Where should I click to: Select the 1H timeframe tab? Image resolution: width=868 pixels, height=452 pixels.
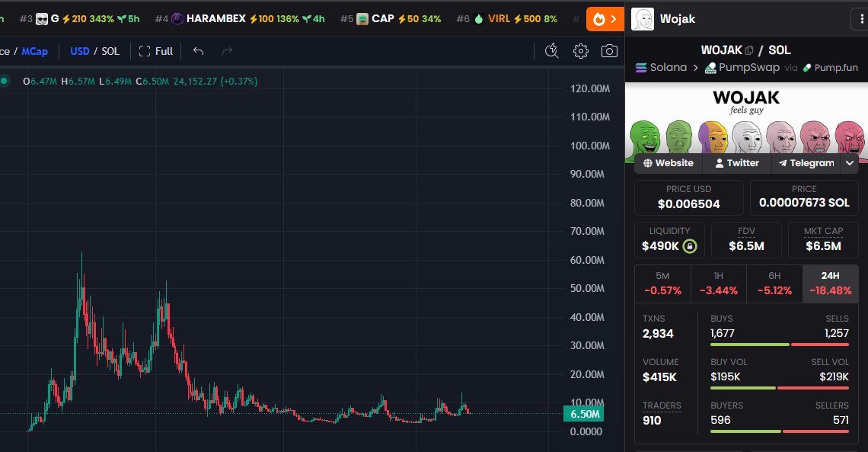pos(719,284)
